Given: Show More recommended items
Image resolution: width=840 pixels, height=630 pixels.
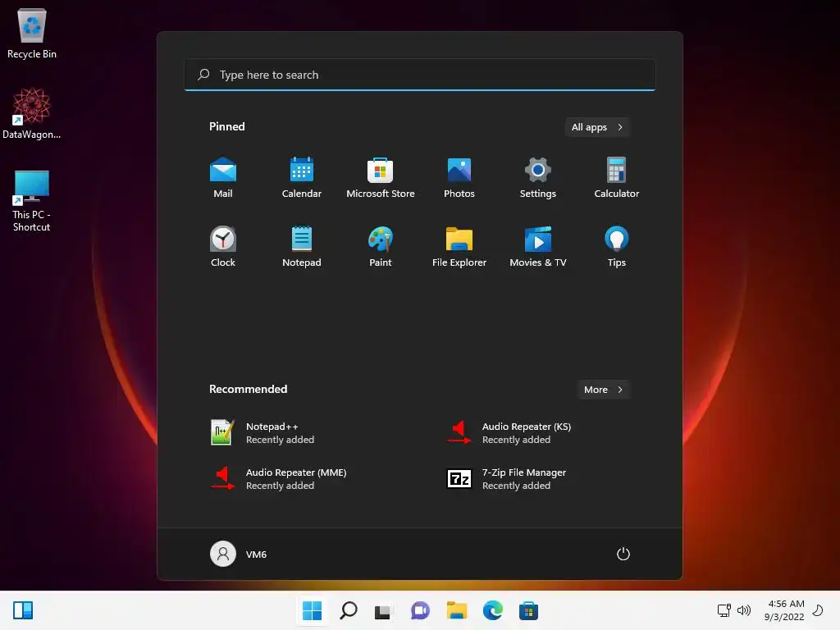Looking at the screenshot, I should click(603, 390).
